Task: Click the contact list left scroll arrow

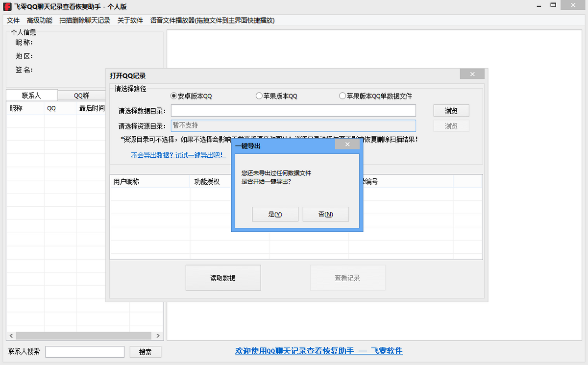Action: point(11,336)
